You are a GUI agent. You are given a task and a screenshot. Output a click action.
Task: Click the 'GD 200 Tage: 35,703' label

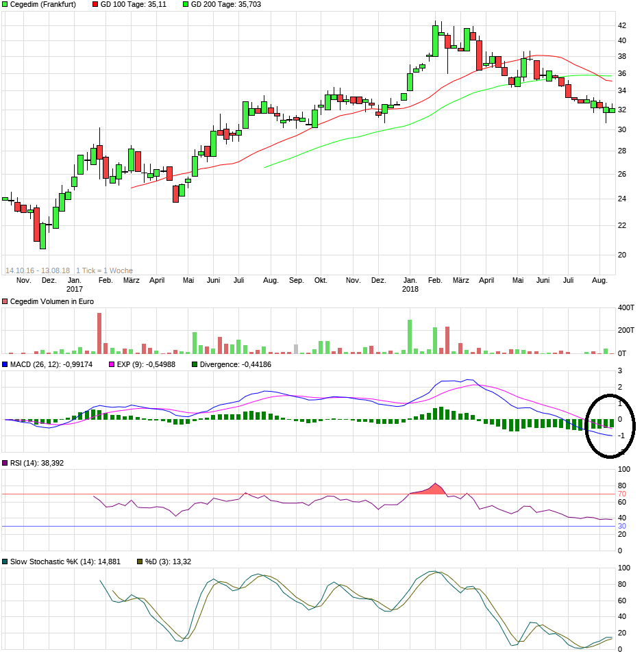[226, 5]
